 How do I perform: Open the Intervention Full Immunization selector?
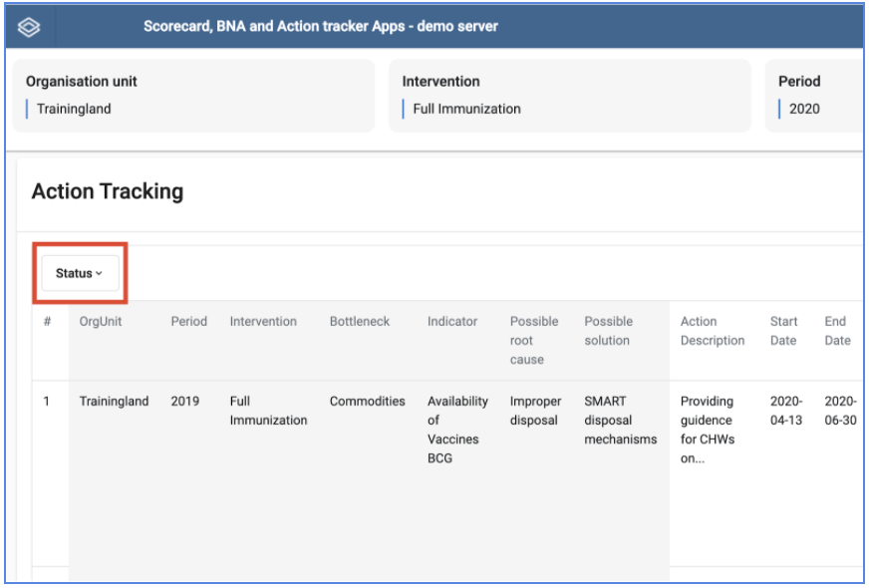[x=570, y=96]
